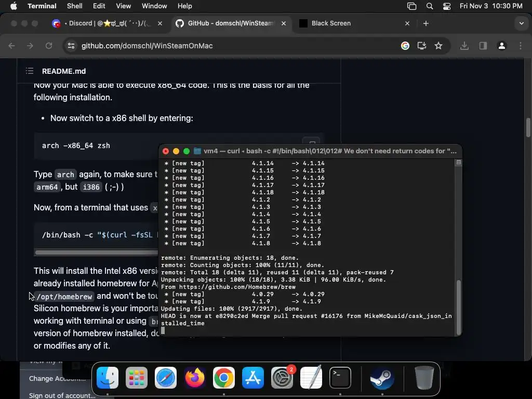The height and width of the screenshot is (399, 532).
Task: Open the Shell menu
Action: tap(75, 6)
